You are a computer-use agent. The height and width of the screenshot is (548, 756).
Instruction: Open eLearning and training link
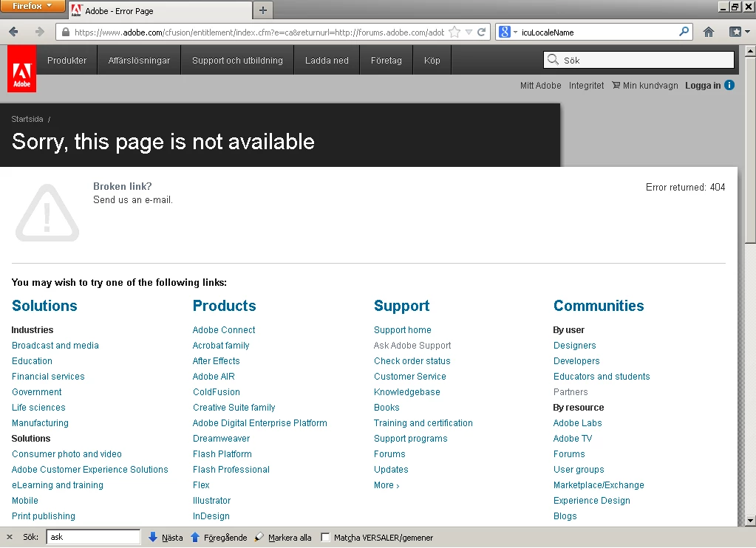tap(58, 485)
